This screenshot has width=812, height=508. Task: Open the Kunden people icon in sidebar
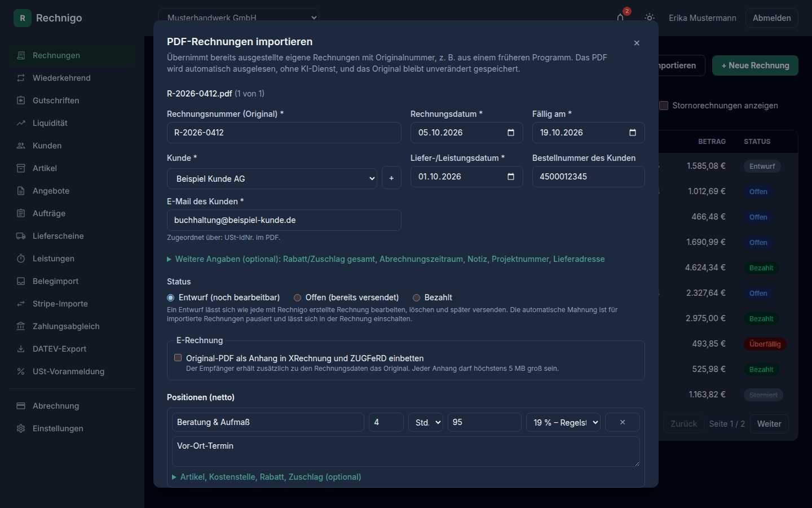click(x=21, y=146)
